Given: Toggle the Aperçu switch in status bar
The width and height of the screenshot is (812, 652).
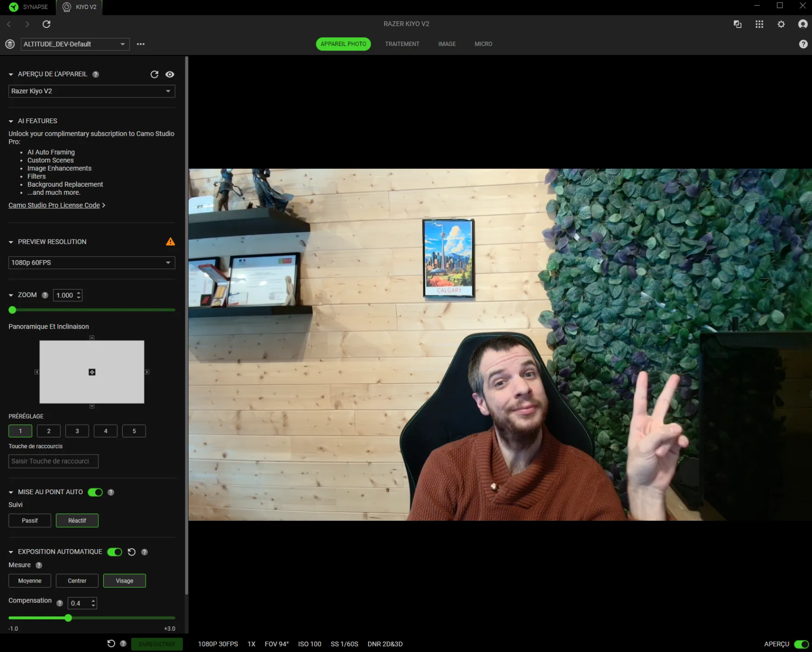Looking at the screenshot, I should pos(801,644).
